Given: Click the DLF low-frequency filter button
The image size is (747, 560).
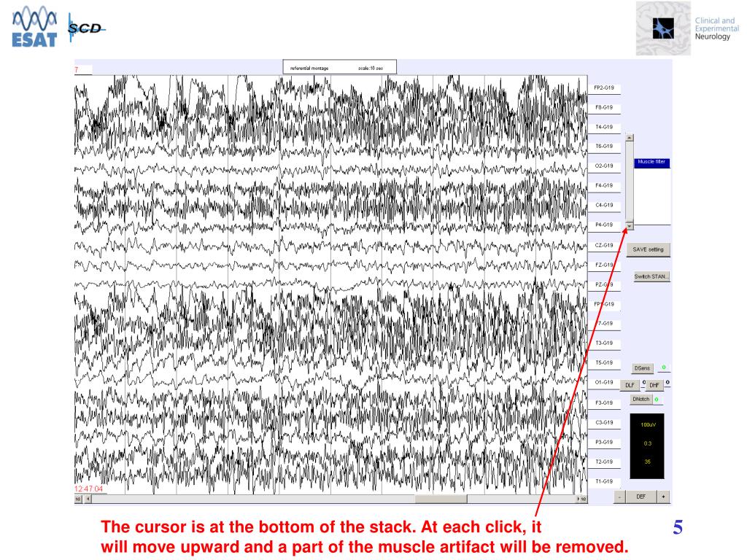Looking at the screenshot, I should point(630,385).
